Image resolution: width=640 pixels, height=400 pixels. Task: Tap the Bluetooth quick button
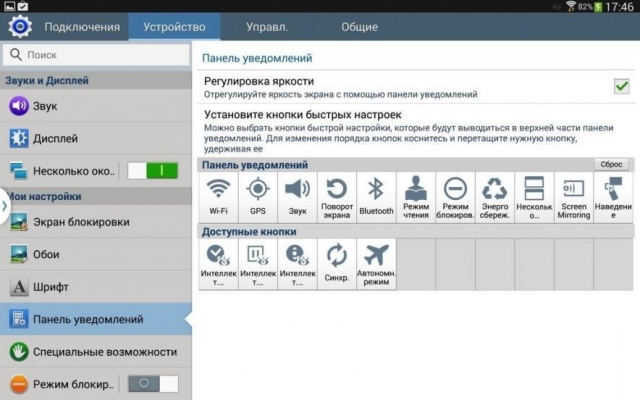point(376,196)
